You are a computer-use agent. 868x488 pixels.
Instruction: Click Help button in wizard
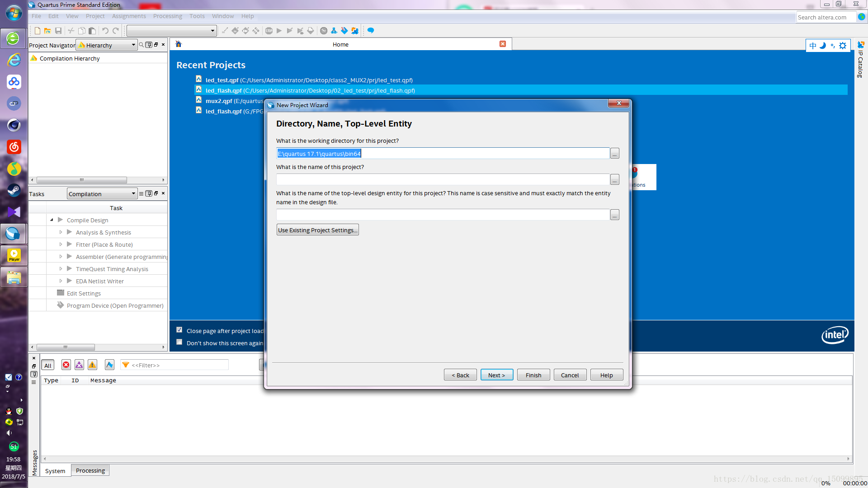coord(607,375)
